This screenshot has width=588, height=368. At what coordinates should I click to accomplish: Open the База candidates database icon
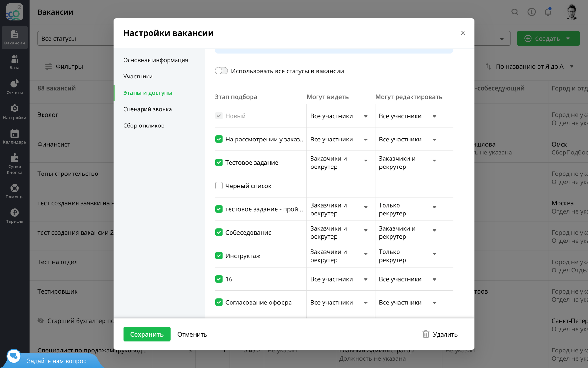pyautogui.click(x=15, y=59)
